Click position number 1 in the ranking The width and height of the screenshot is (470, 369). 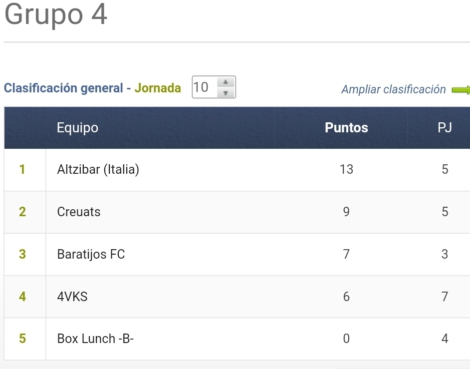pos(22,169)
